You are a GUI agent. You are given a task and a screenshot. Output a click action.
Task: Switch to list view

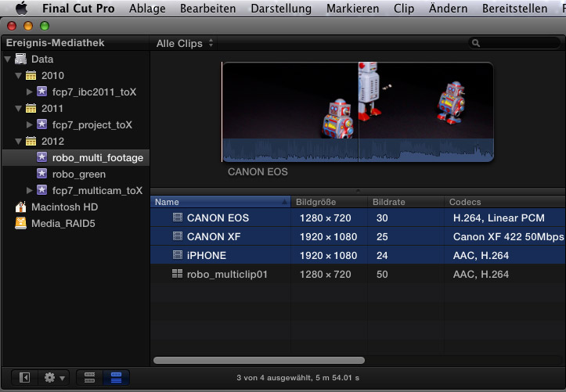point(116,377)
